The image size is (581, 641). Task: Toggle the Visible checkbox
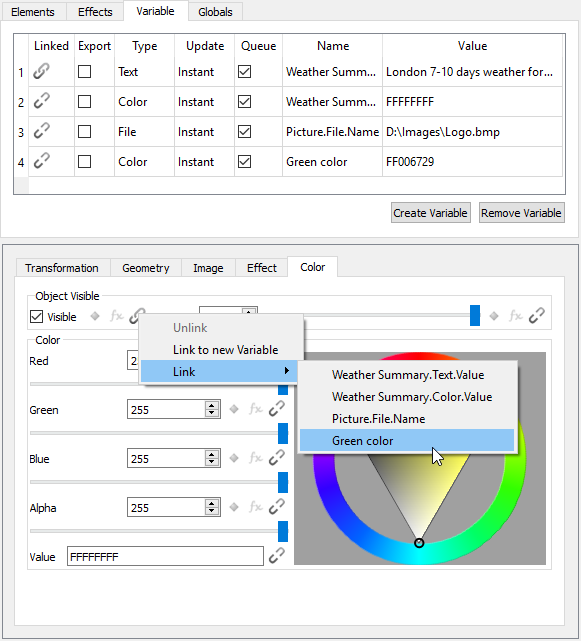[x=36, y=316]
